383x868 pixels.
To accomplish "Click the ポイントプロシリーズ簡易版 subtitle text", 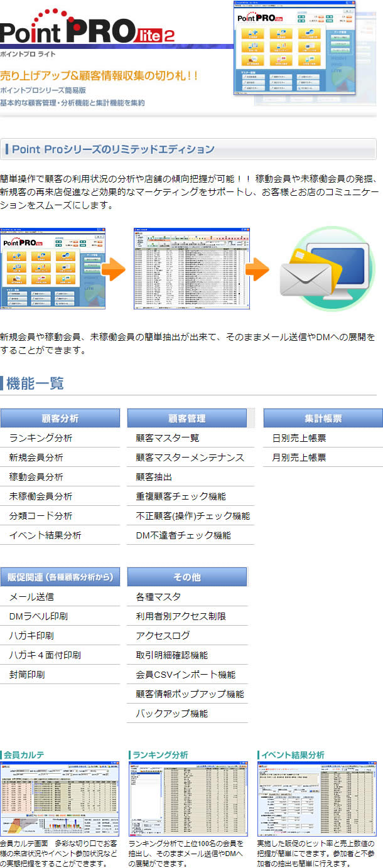I will (x=42, y=90).
